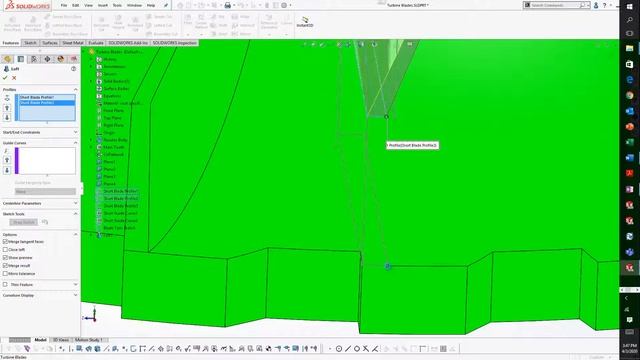Click the user login icon near search

click(x=596, y=5)
